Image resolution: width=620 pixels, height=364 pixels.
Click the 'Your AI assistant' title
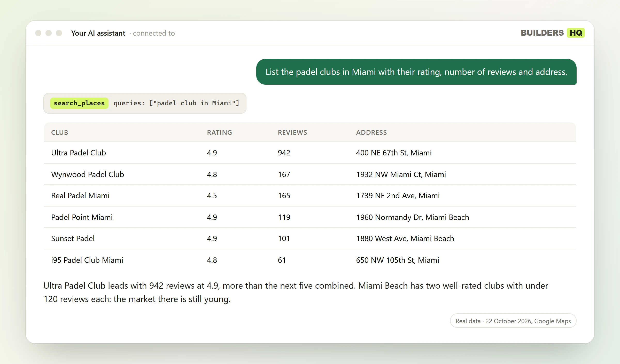[x=98, y=33]
